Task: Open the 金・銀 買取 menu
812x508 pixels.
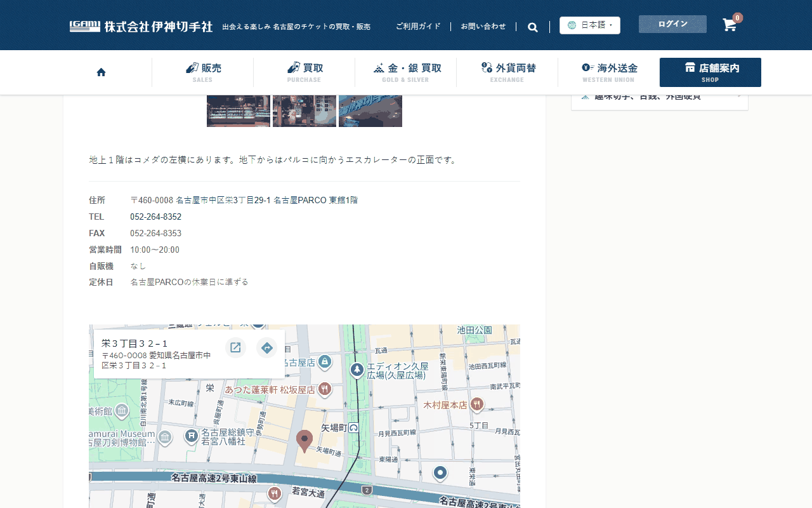Action: [x=406, y=72]
